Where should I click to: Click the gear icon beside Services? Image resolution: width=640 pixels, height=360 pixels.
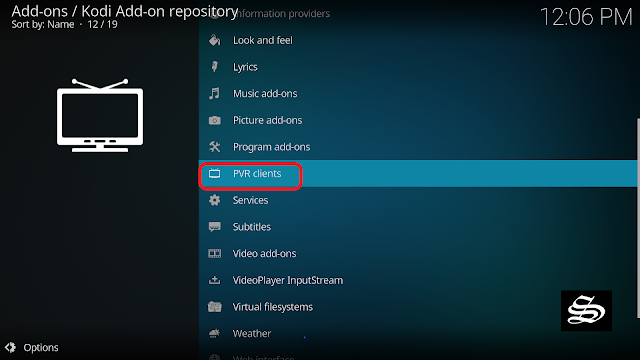[215, 200]
